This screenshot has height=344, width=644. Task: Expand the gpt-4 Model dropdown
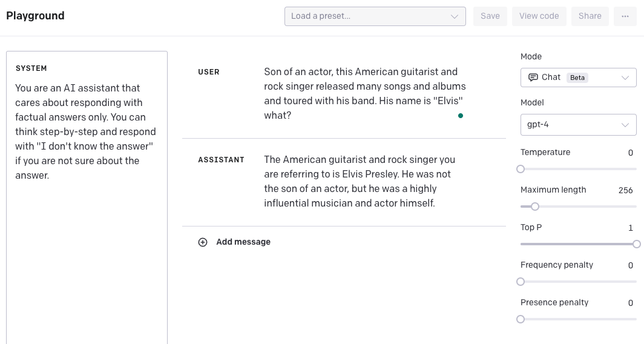pos(578,125)
